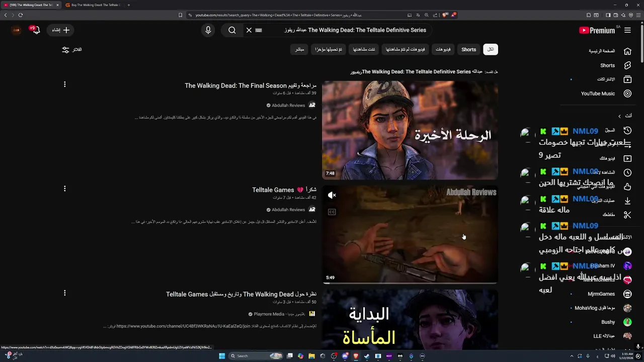This screenshot has height=362, width=644.
Task: Open the search filters (الفلاتر) panel
Action: click(x=71, y=50)
